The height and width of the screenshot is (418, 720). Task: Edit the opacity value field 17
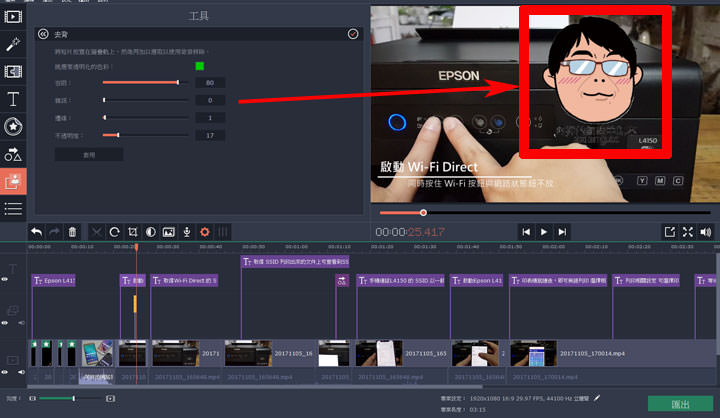pos(210,135)
